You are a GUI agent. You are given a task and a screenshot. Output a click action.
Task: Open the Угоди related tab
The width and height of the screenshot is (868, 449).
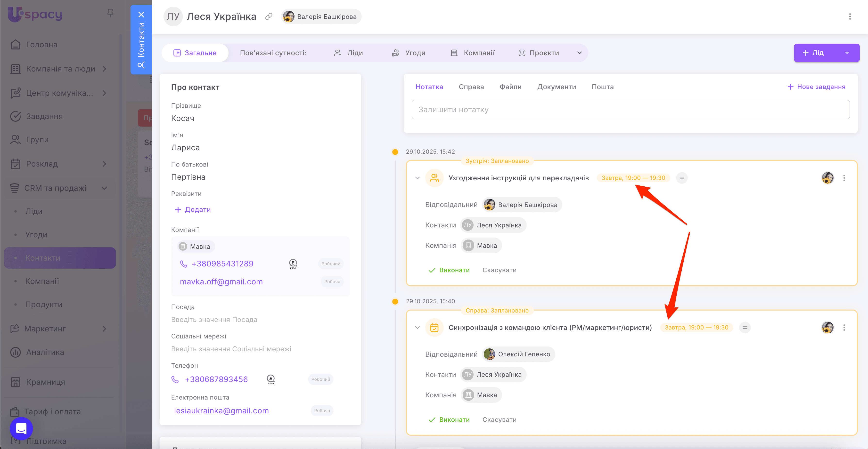pos(408,53)
